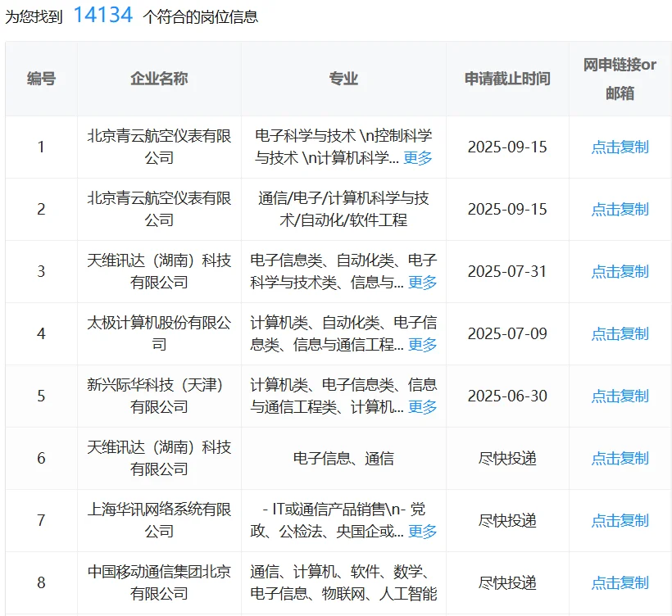Viewport: 672px width, 616px height.
Task: Click 点击复制 in row 3
Action: 620,271
